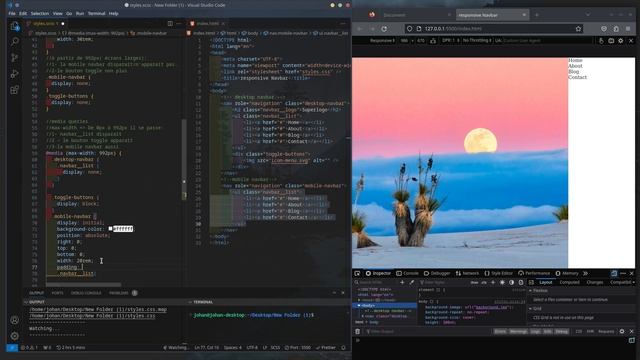Image resolution: width=640 pixels, height=360 pixels.
Task: Pick a color with the eyedropper in Inspector
Action: coord(411,282)
